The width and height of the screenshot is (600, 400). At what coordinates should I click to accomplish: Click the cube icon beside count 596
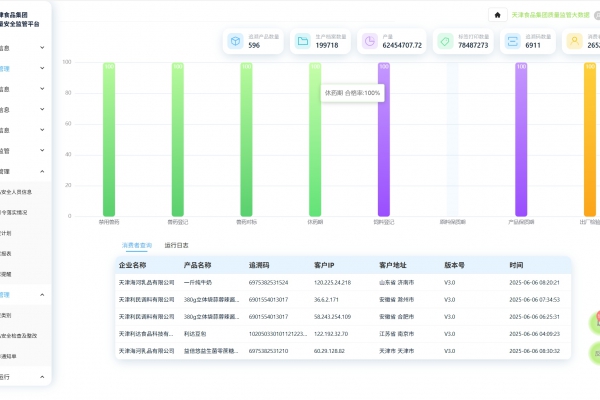(235, 41)
